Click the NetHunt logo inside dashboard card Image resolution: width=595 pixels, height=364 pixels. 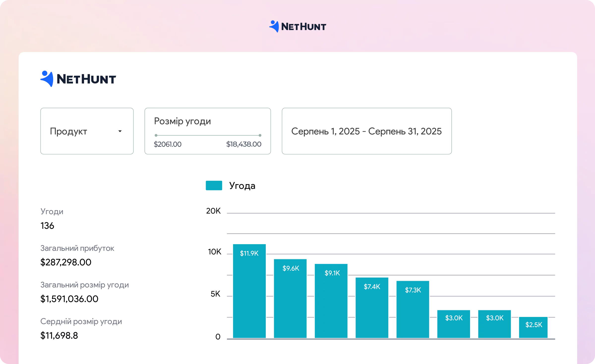click(78, 79)
